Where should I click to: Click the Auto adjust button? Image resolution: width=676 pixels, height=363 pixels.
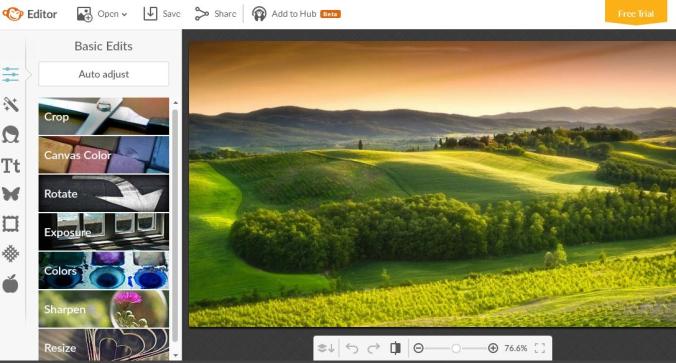pos(103,74)
